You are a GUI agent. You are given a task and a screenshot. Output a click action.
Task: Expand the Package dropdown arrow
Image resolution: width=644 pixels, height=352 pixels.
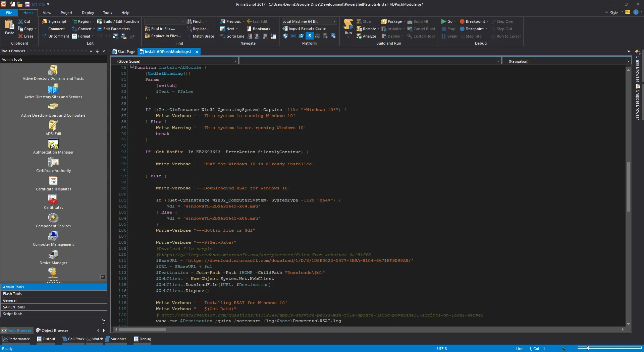[404, 21]
